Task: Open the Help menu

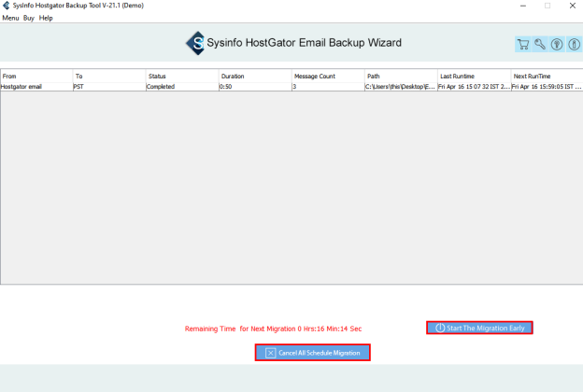Action: coord(46,18)
